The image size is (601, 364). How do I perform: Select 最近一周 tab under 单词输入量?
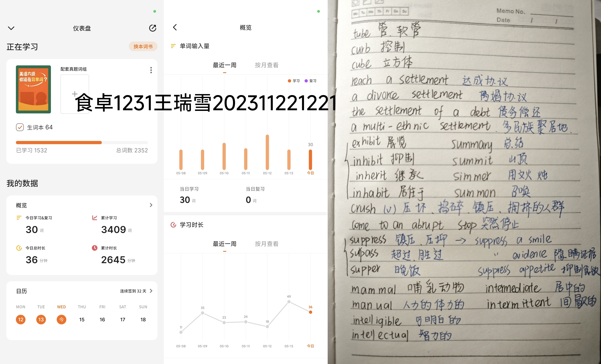click(x=224, y=65)
